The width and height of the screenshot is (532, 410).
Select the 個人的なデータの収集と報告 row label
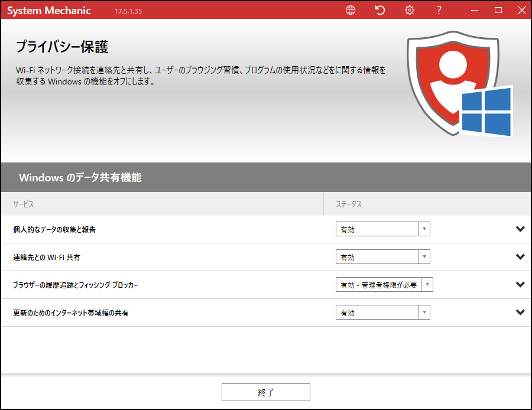tap(54, 230)
